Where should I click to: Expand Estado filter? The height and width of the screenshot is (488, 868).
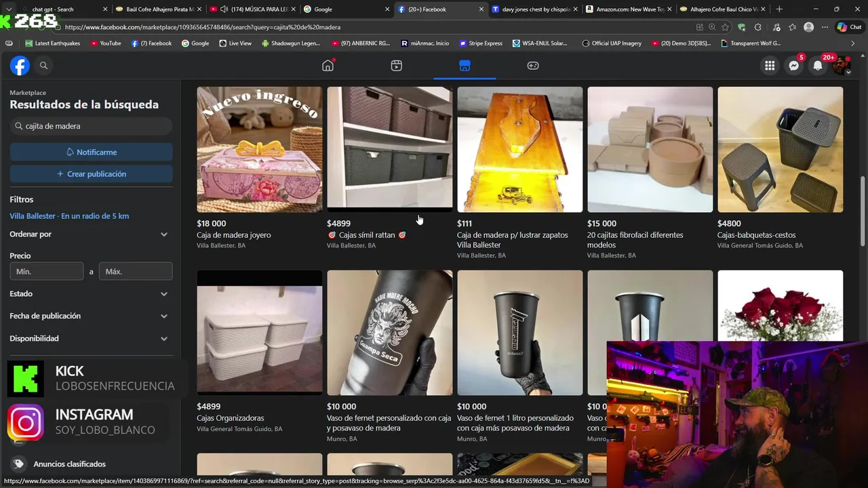(90, 294)
